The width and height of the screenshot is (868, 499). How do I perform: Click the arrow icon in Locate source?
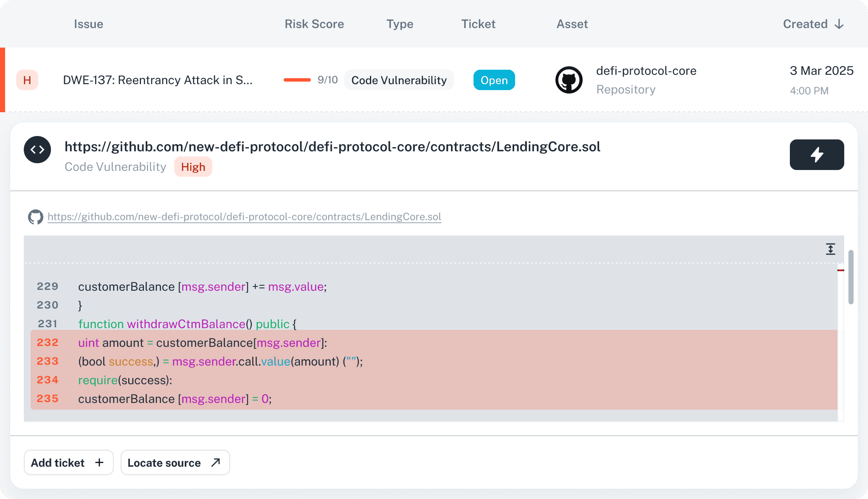point(216,462)
